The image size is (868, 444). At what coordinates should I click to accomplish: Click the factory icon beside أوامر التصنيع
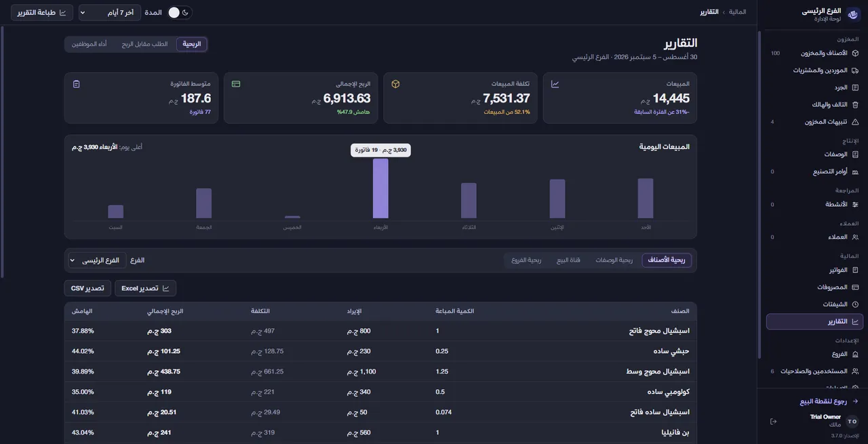click(x=855, y=172)
